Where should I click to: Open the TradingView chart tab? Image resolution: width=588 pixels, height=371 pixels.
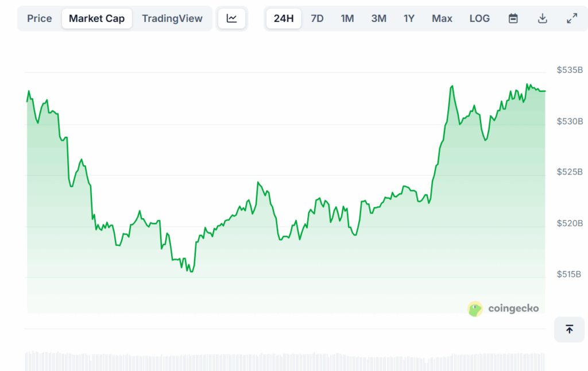(172, 18)
